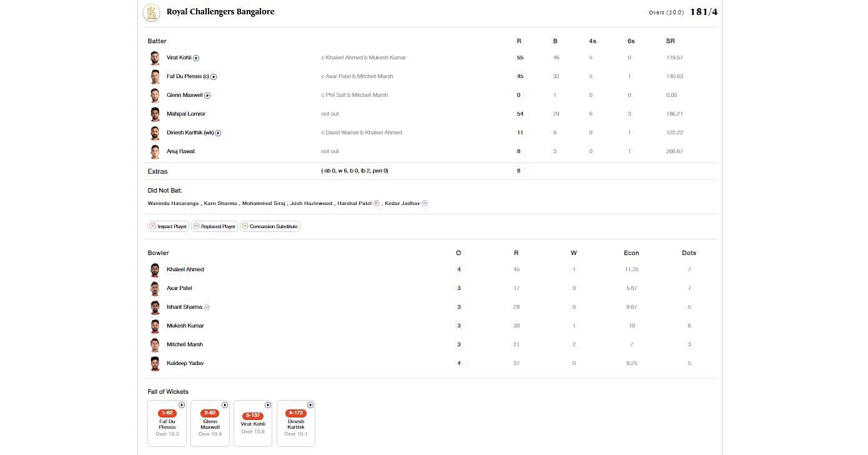Click the icon beside Kedar Jadhav

[425, 203]
